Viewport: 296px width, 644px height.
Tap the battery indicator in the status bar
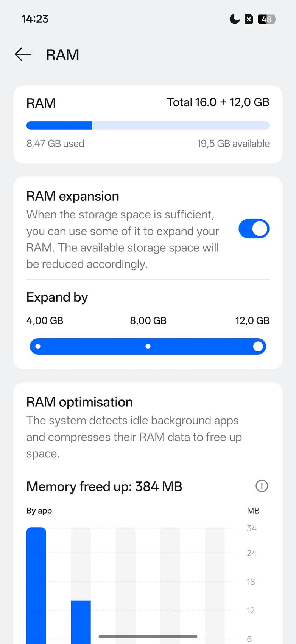[266, 19]
